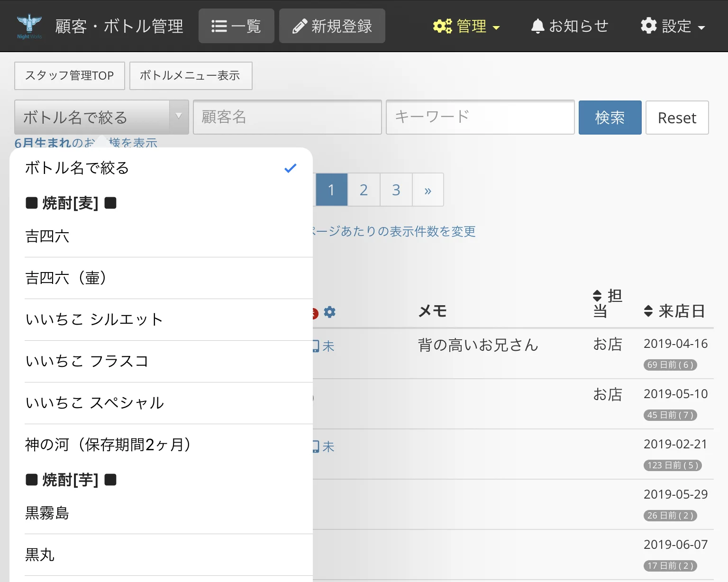Open 新規登録 pencil button
Screen dimensions: 728x582
click(332, 26)
